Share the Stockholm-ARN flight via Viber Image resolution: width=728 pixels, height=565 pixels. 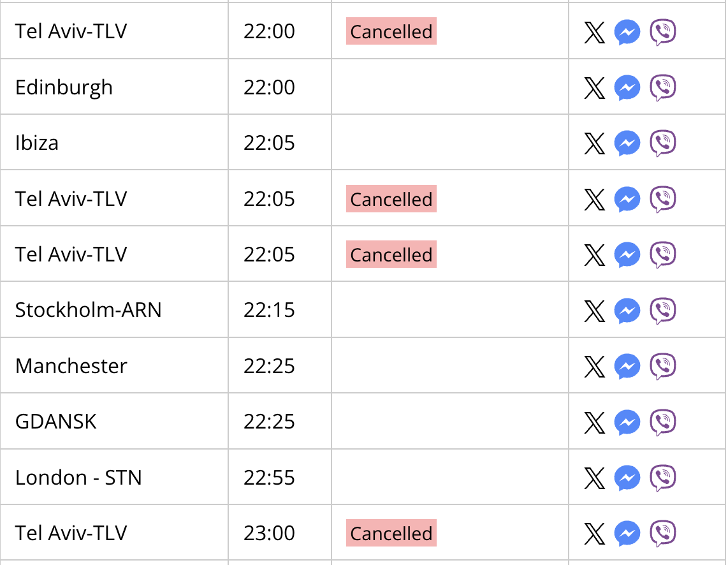[662, 311]
